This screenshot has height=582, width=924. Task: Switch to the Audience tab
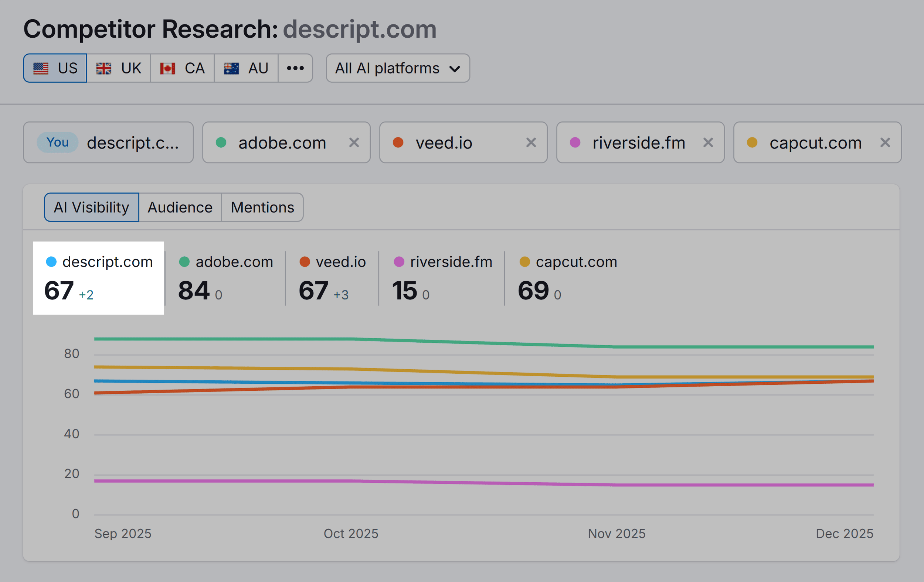point(180,207)
